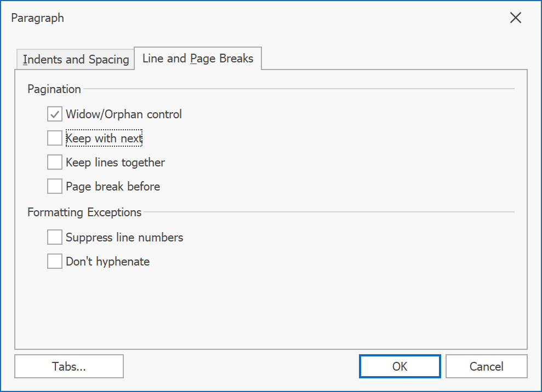Select the Line and Page Breaks tab

[x=198, y=59]
